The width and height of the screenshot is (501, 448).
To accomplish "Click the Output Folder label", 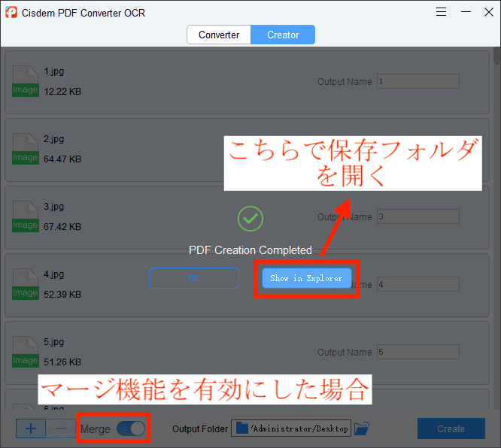I will (200, 429).
